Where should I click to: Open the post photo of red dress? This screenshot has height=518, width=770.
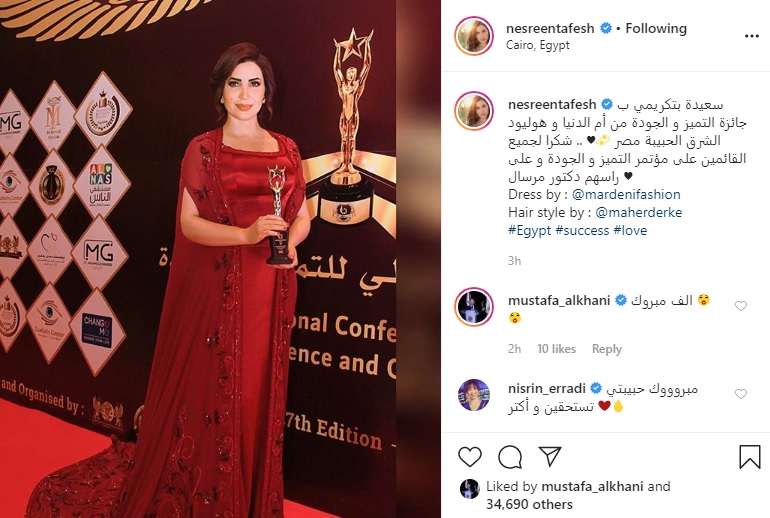(220, 259)
